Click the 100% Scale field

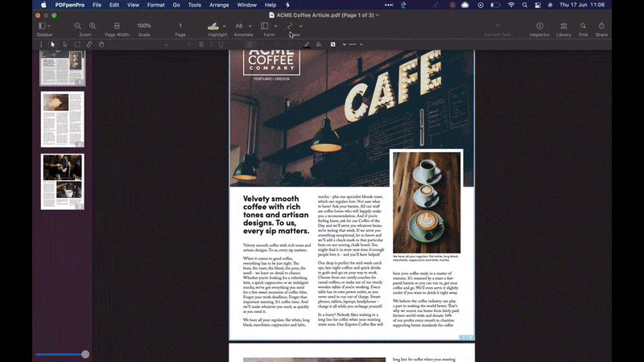[144, 26]
